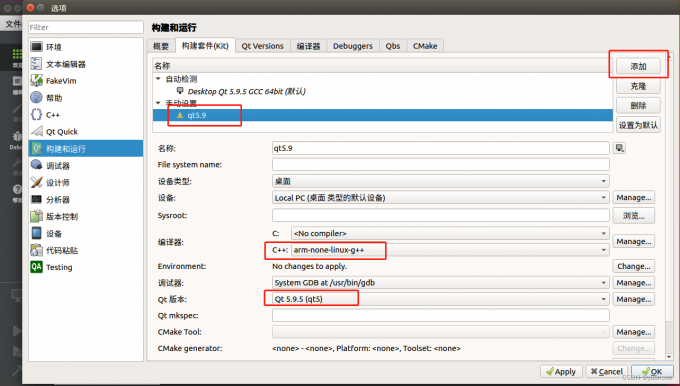The width and height of the screenshot is (680, 386).
Task: Select the C++ braces category
Action: tap(36, 114)
